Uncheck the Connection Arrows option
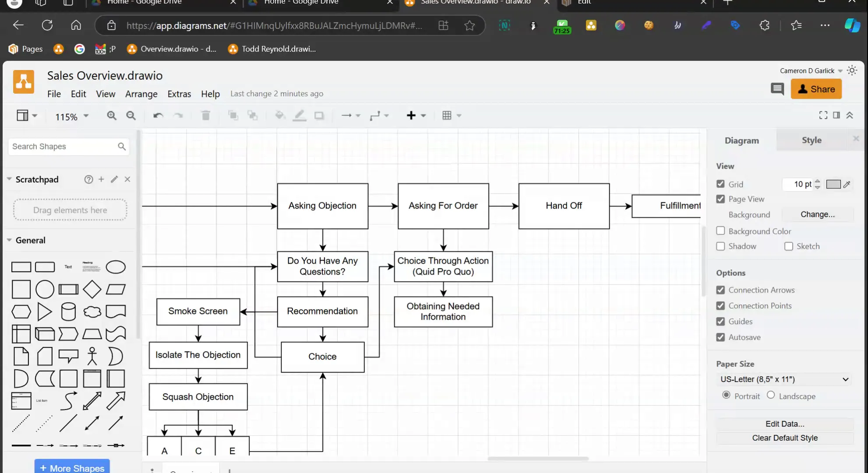 click(720, 289)
